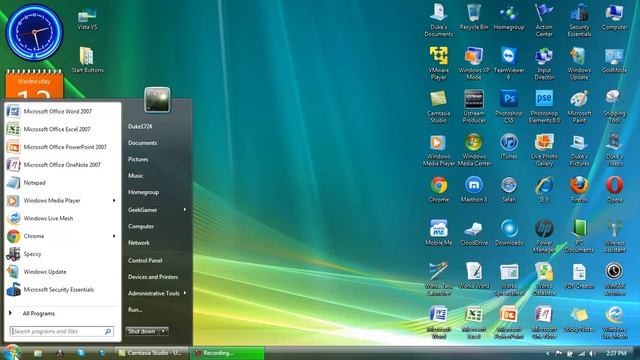Launch VMware Player from desktop

coord(438,63)
